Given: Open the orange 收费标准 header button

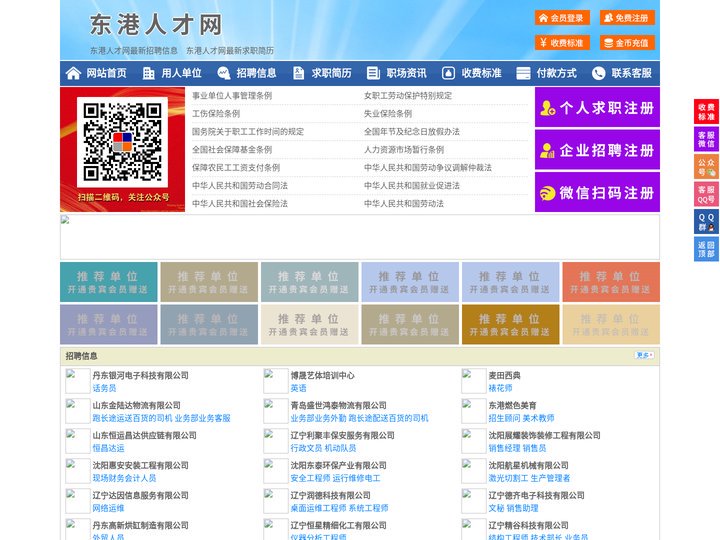Looking at the screenshot, I should pos(562,43).
